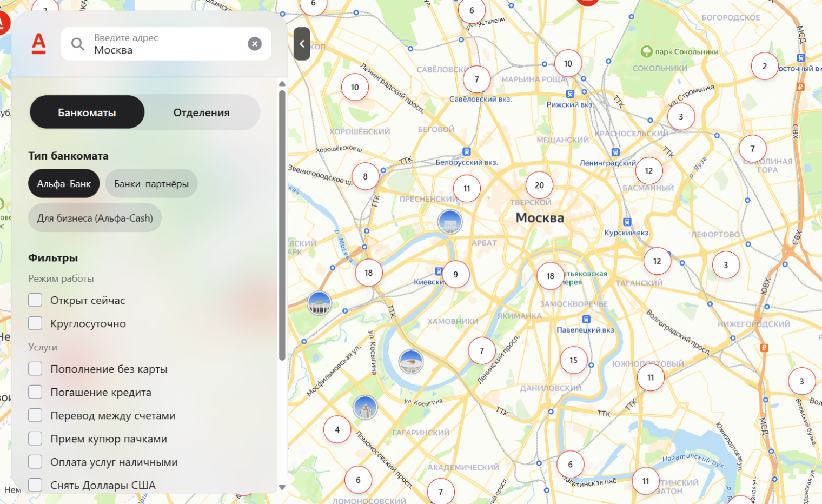The height and width of the screenshot is (504, 822).
Task: Check Перевод между счетами
Action: (x=35, y=415)
